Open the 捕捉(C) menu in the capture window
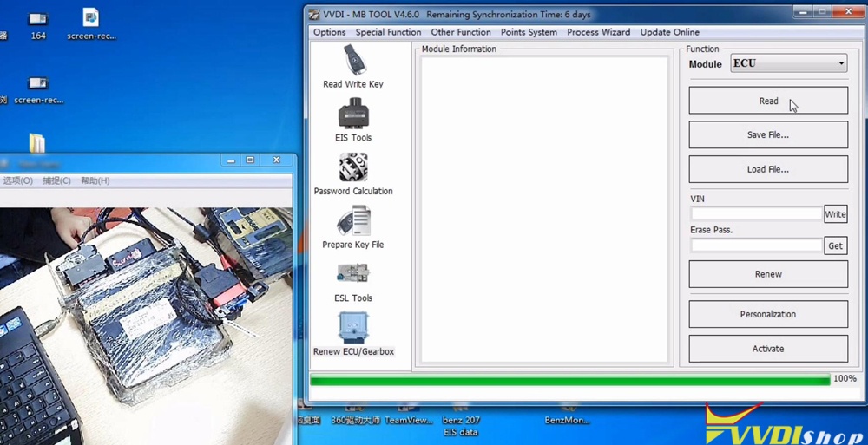This screenshot has height=445, width=868. pyautogui.click(x=56, y=180)
